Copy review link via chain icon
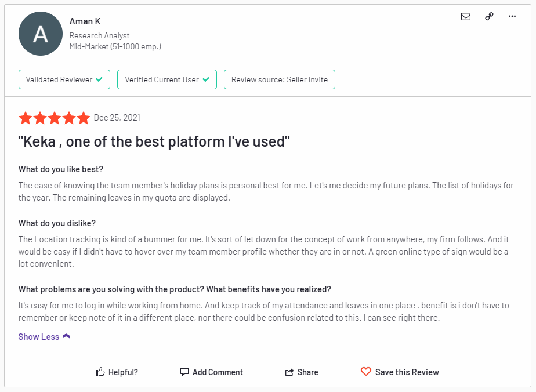The width and height of the screenshot is (536, 392). pyautogui.click(x=489, y=16)
